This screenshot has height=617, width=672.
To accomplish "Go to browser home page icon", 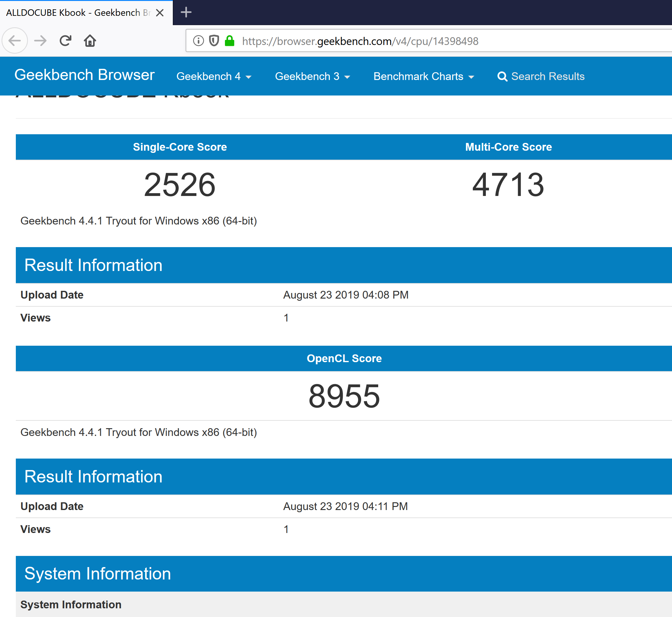I will point(90,41).
